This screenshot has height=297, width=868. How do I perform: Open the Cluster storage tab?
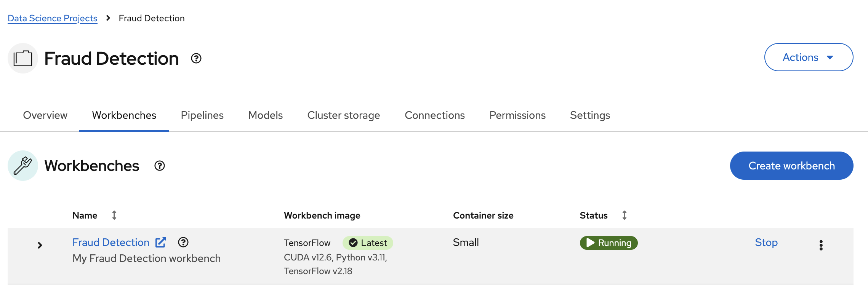pos(343,115)
